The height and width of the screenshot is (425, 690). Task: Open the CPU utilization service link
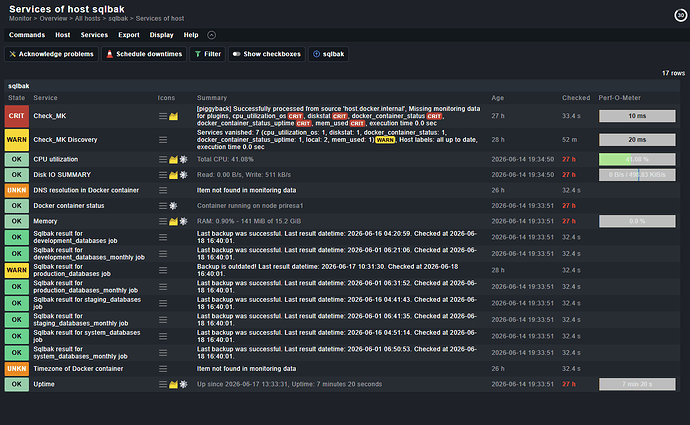click(x=55, y=159)
